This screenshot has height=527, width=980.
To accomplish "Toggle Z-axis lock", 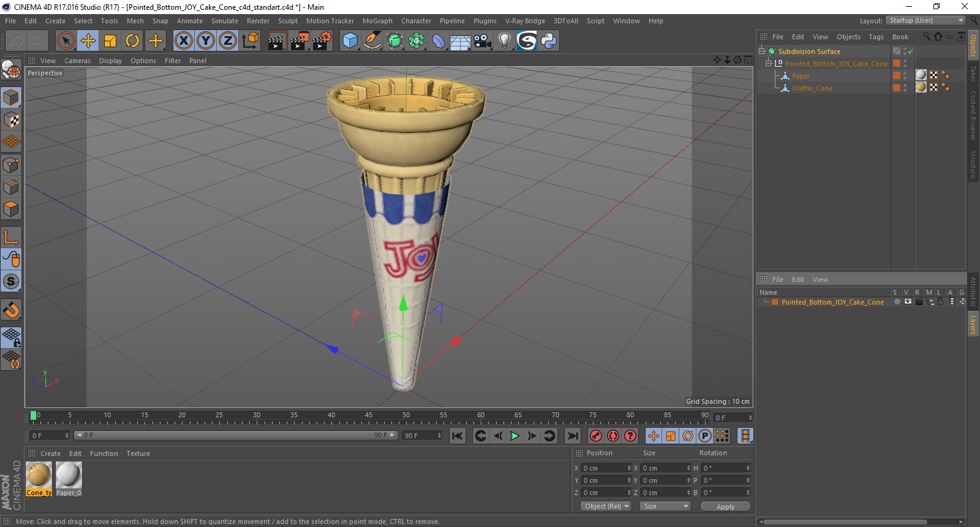I will 228,41.
